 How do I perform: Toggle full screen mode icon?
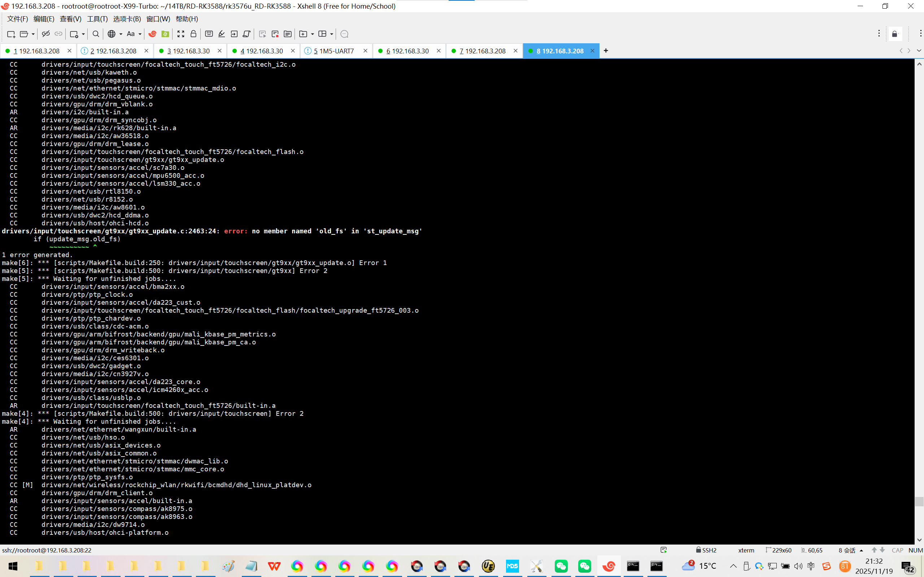pyautogui.click(x=180, y=34)
